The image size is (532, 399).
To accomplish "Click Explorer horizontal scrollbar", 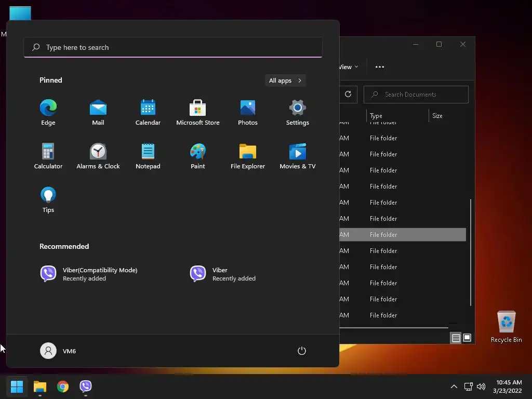I will click(394, 328).
